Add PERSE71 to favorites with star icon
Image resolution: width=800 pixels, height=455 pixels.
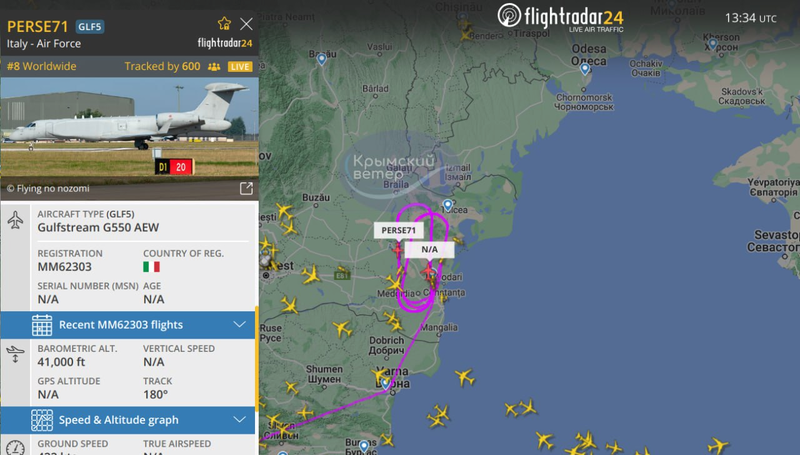pos(224,23)
